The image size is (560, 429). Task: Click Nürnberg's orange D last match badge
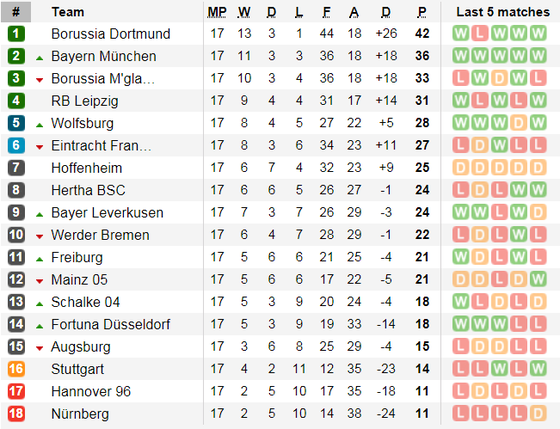click(x=538, y=414)
